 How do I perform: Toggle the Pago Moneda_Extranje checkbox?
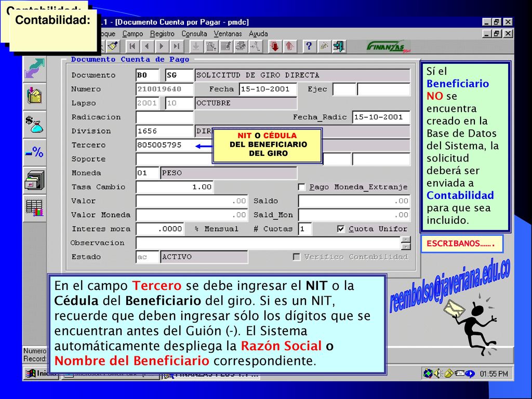click(x=301, y=187)
